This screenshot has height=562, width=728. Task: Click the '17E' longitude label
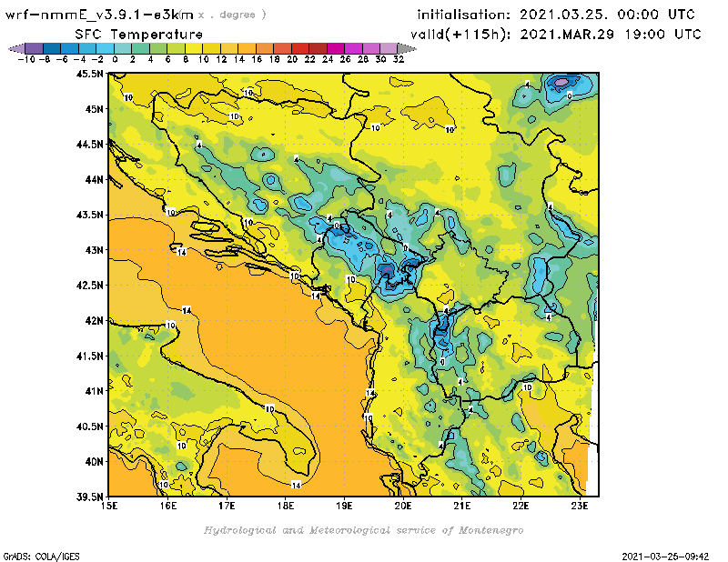click(x=227, y=506)
